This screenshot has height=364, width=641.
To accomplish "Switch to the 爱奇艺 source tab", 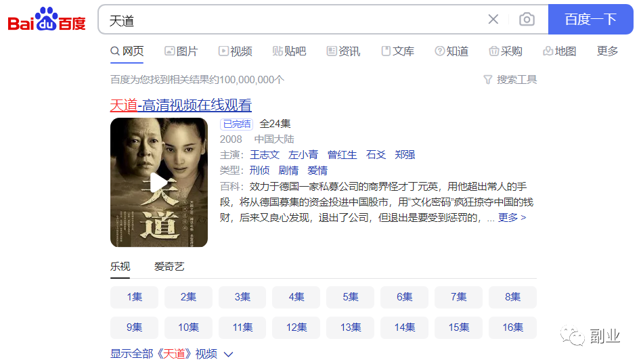I will click(169, 267).
